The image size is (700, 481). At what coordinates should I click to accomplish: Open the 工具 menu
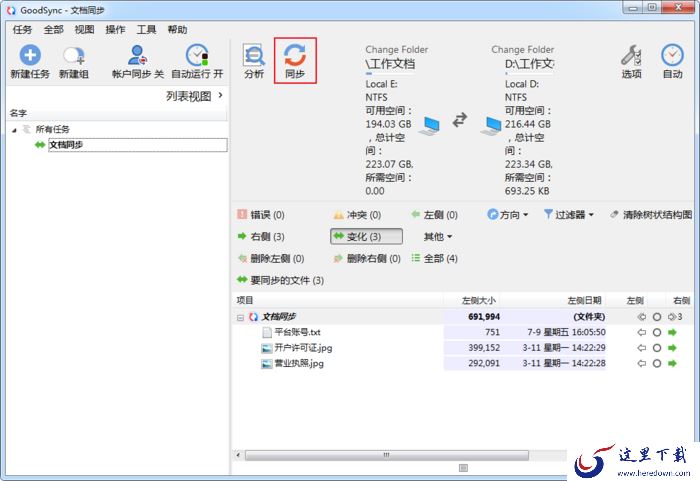pyautogui.click(x=146, y=29)
